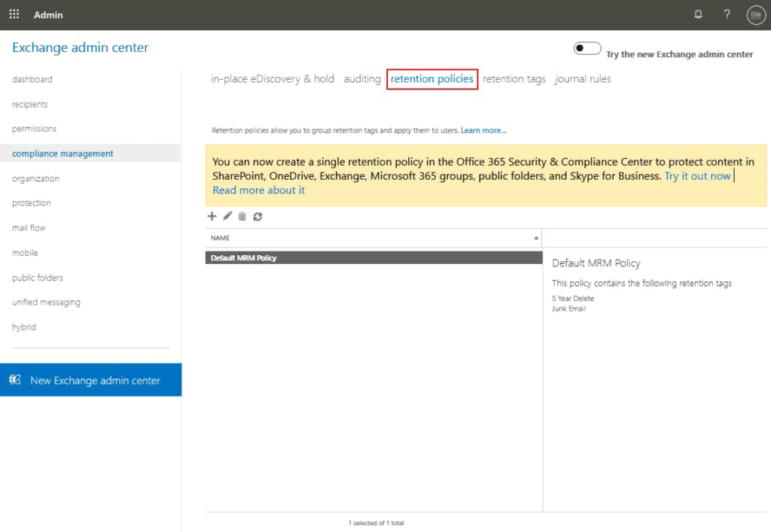771x532 pixels.
Task: Create a new retention policy using the plus icon
Action: (212, 217)
